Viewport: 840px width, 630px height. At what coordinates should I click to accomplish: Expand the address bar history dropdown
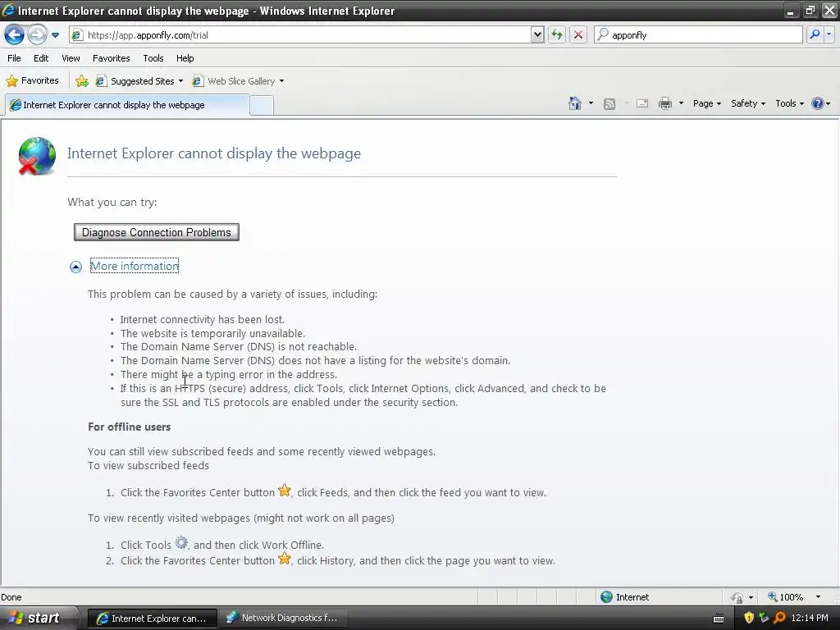(x=537, y=35)
